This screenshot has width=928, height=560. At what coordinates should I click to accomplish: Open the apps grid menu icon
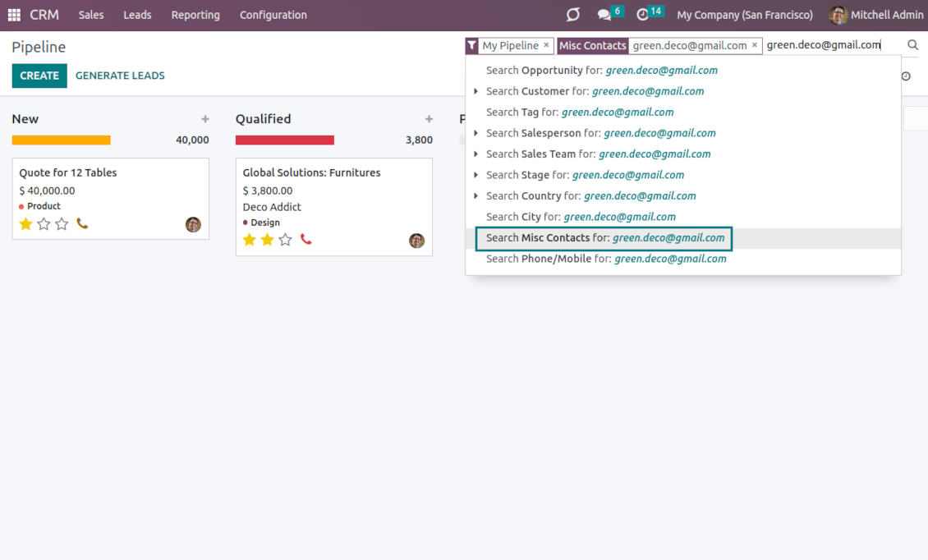[14, 15]
